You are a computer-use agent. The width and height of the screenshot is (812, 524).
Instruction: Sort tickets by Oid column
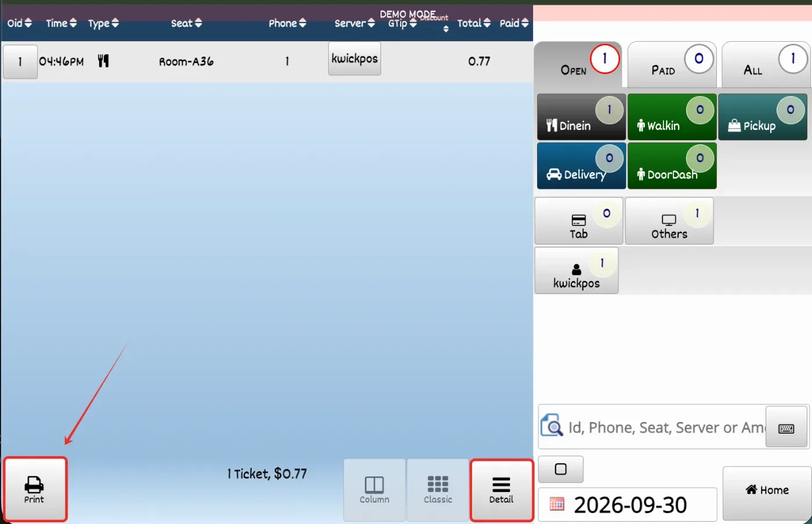point(19,23)
